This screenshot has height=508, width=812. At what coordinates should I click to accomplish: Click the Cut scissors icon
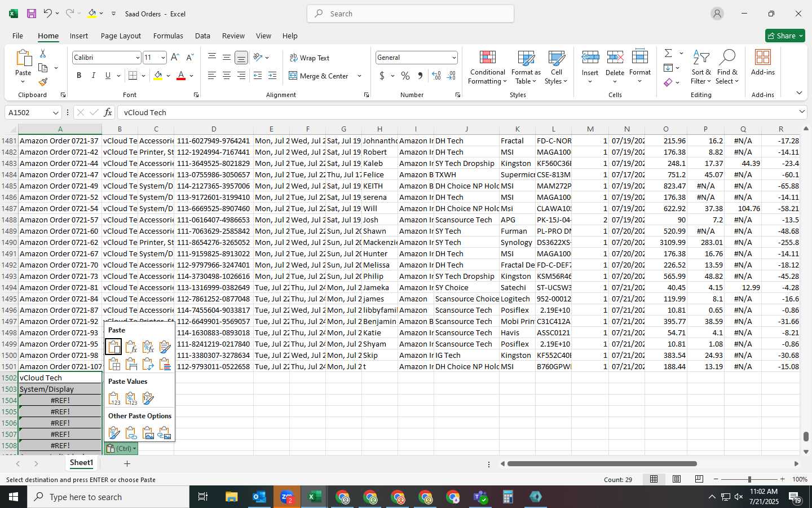click(x=43, y=53)
